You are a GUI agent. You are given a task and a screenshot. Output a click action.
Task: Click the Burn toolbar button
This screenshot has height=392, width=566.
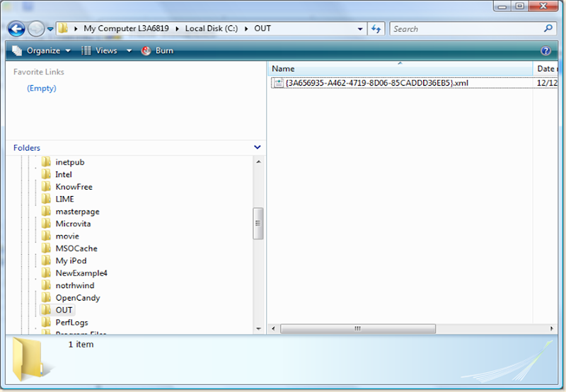pos(157,50)
